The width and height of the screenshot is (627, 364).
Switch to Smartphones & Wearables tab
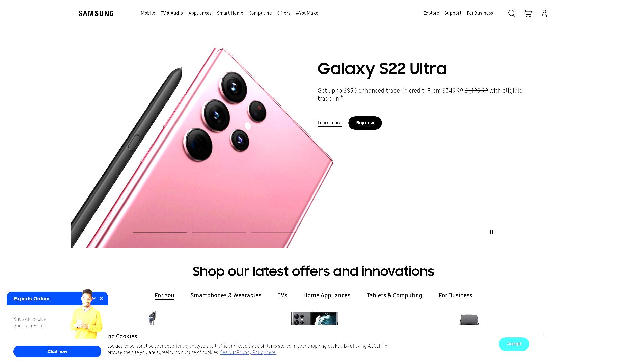226,295
